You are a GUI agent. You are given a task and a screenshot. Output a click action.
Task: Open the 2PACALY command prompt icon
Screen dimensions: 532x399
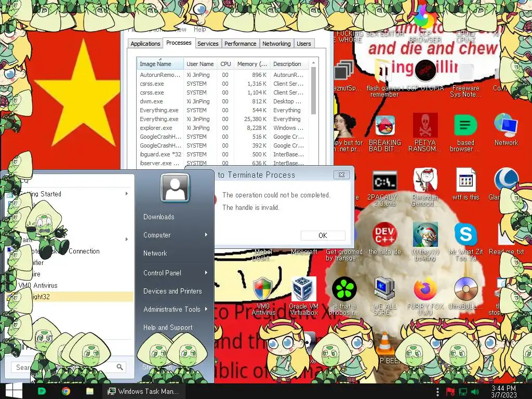pyautogui.click(x=385, y=181)
